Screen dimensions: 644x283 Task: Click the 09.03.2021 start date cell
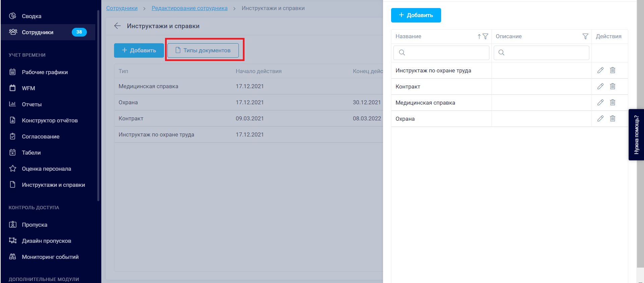point(250,118)
